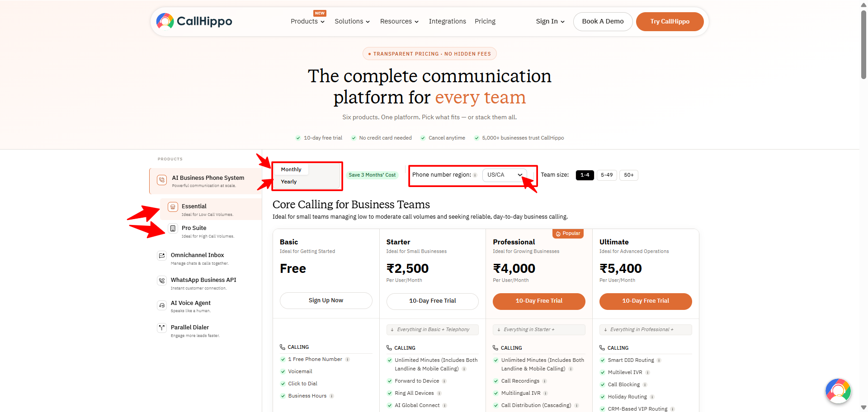
Task: Click info icon beside AI Global Connect
Action: (x=445, y=406)
